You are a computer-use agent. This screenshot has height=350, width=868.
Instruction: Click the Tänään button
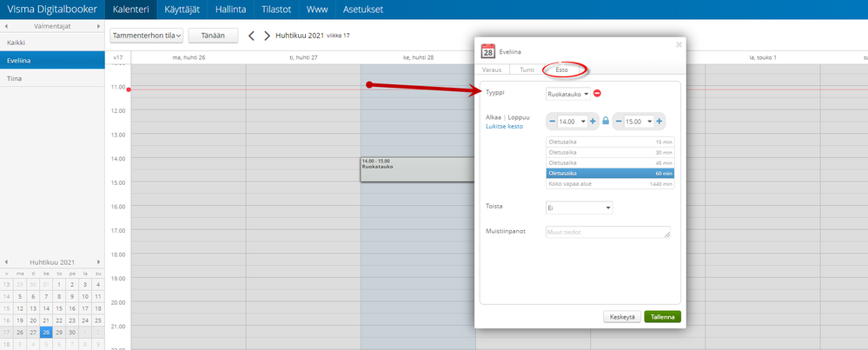coord(213,36)
